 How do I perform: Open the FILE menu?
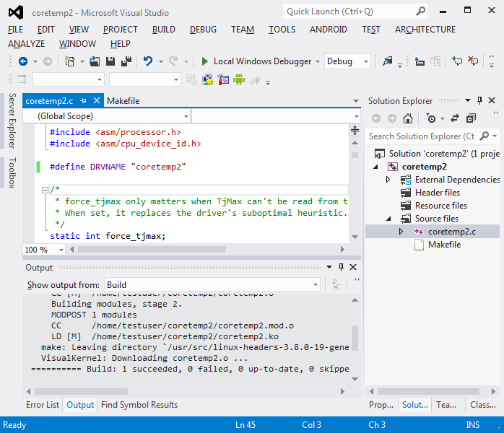15,30
